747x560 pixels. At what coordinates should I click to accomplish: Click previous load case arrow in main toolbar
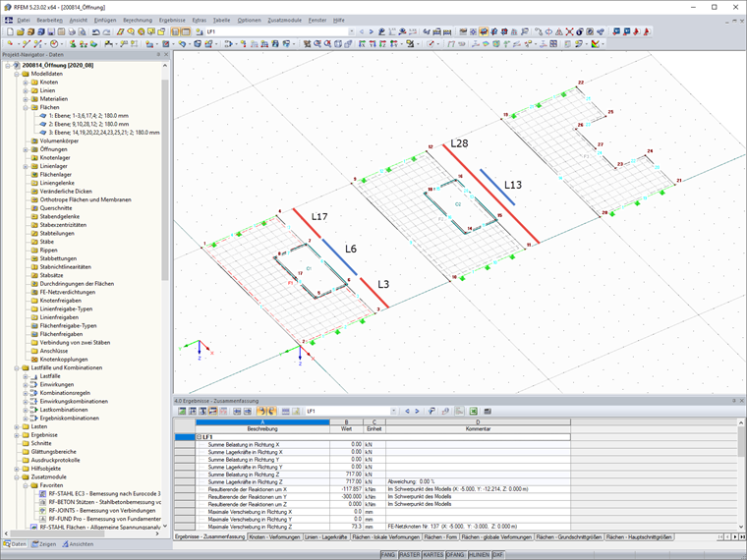point(363,31)
